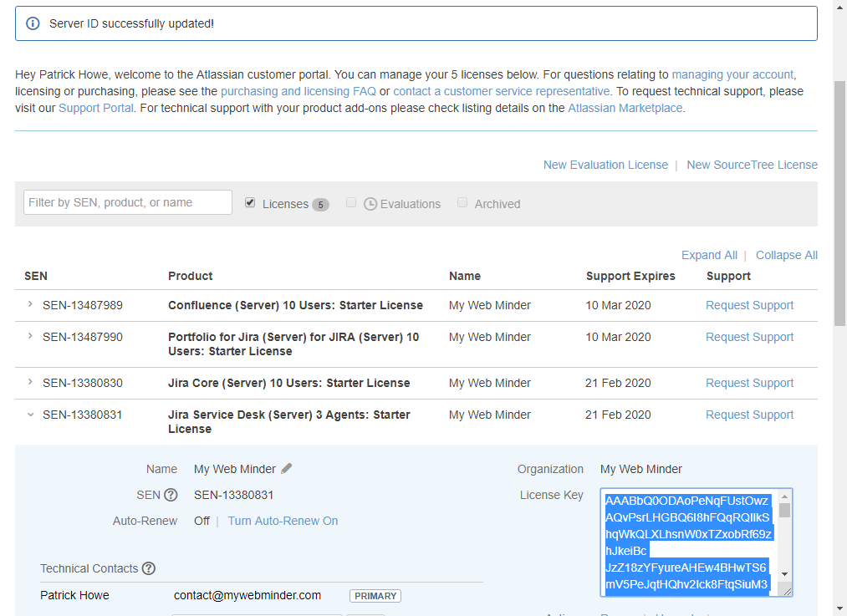Click the Support column header
Viewport: 847px width, 616px height.
tap(728, 276)
